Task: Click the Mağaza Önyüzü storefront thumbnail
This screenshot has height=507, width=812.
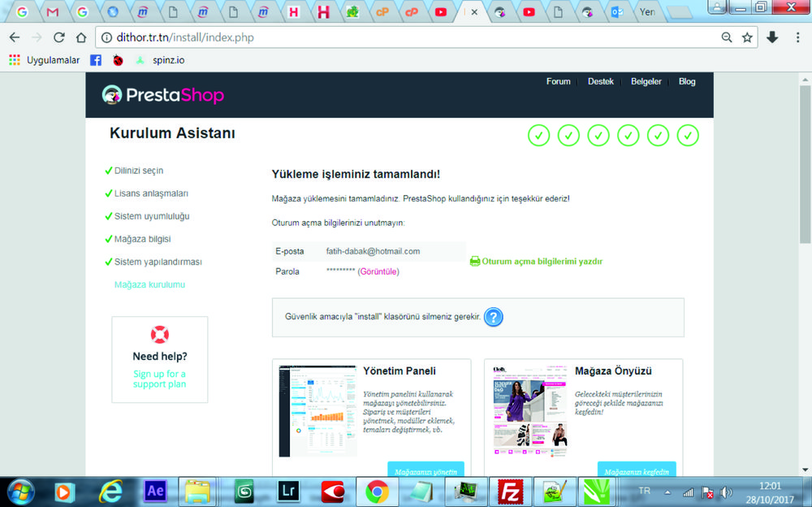Action: (x=529, y=411)
